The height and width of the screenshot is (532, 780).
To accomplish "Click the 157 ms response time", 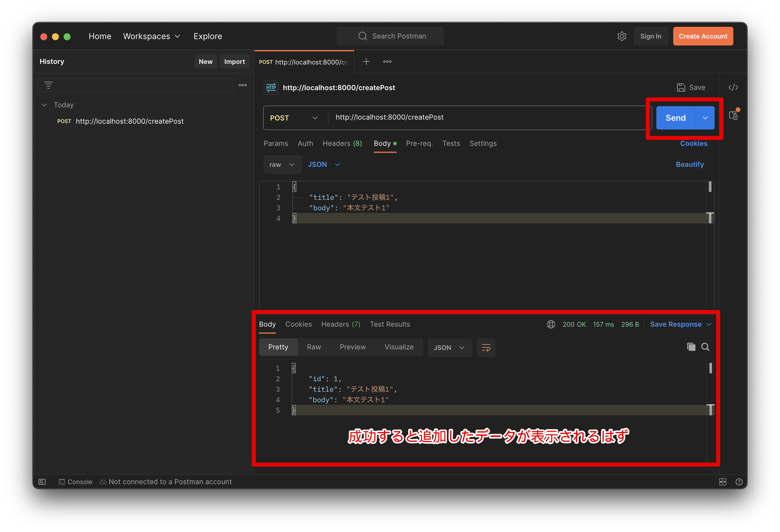I will click(603, 324).
